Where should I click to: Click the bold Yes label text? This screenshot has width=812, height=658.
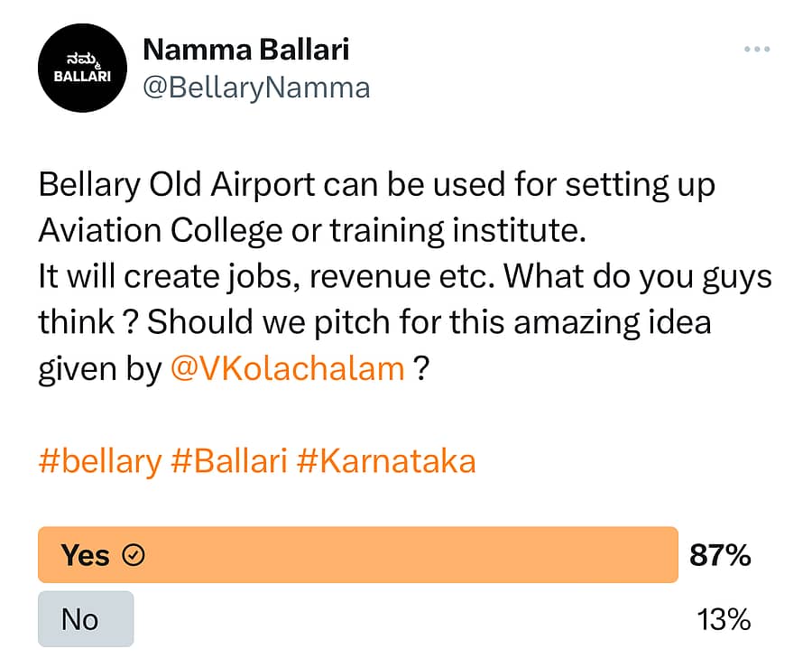(85, 555)
